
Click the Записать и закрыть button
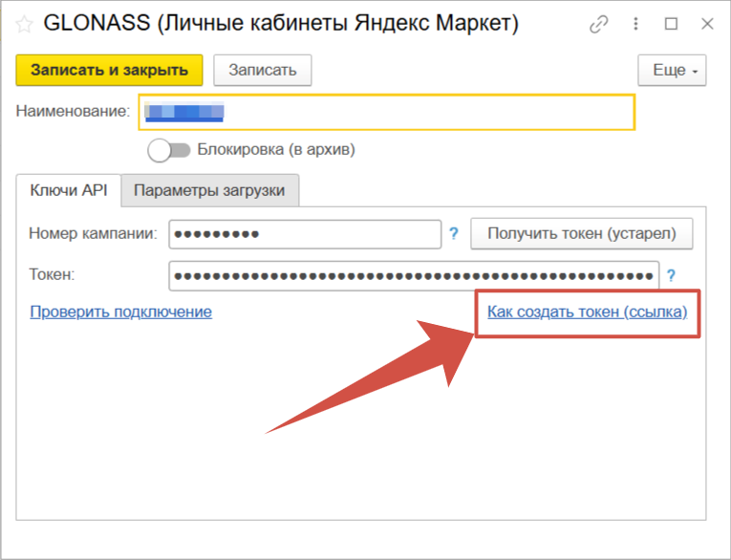click(109, 71)
